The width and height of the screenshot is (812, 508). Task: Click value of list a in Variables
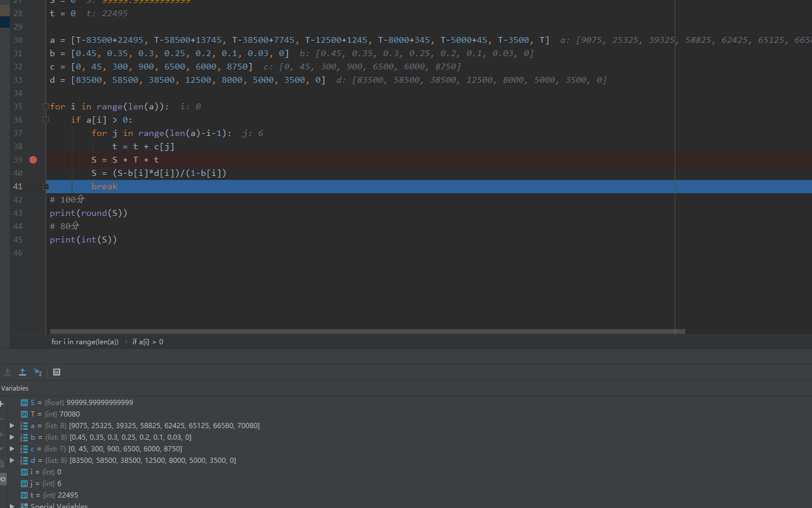coord(164,425)
